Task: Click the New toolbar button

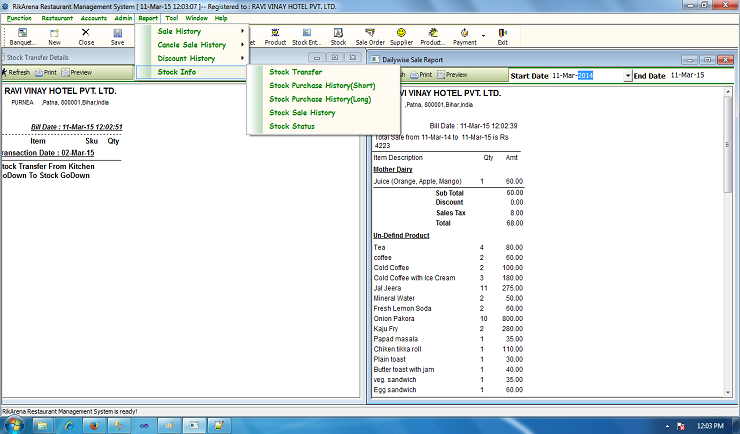Action: pyautogui.click(x=54, y=36)
